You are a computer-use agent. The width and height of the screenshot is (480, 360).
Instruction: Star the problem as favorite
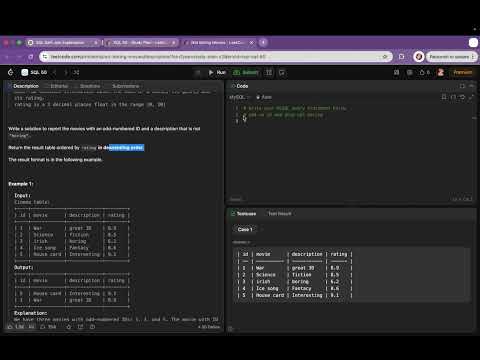[x=69, y=327]
